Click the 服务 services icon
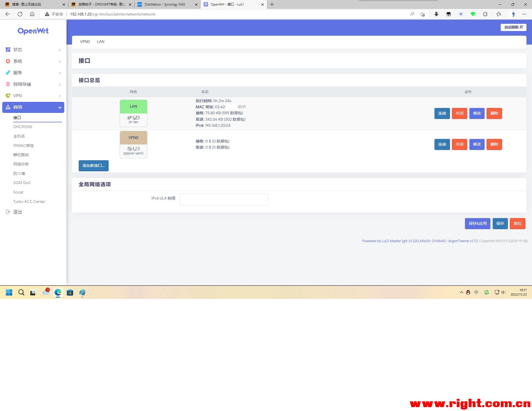 point(8,73)
